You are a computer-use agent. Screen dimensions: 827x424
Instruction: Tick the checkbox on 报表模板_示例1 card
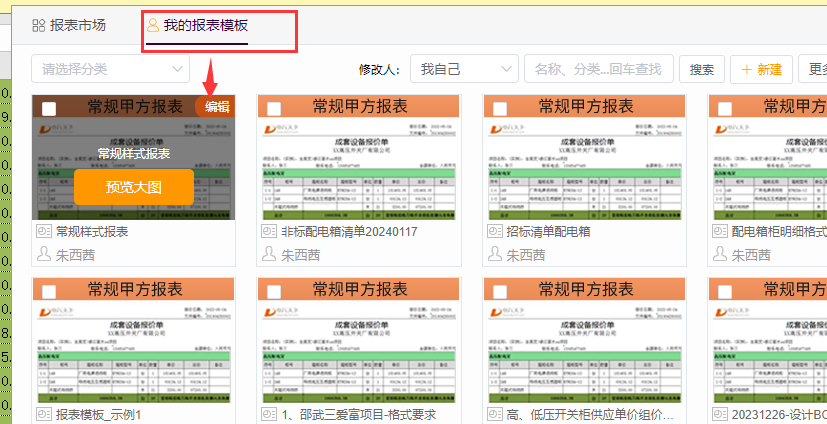pyautogui.click(x=49, y=292)
